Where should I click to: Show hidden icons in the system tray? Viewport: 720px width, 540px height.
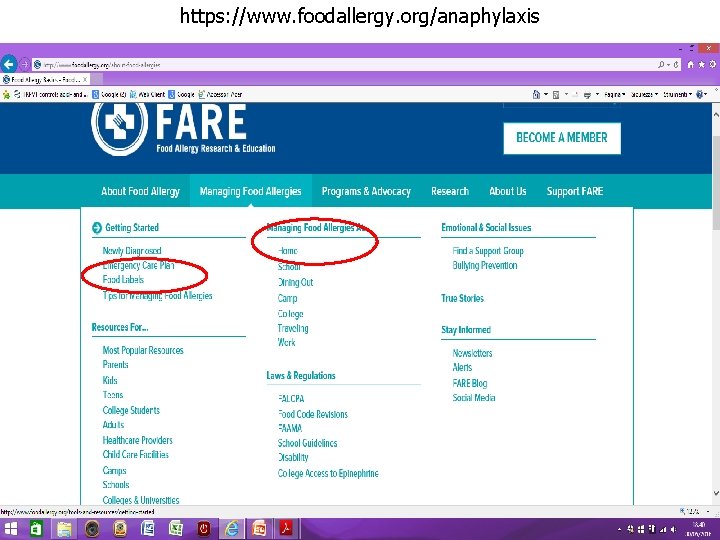coord(619,530)
